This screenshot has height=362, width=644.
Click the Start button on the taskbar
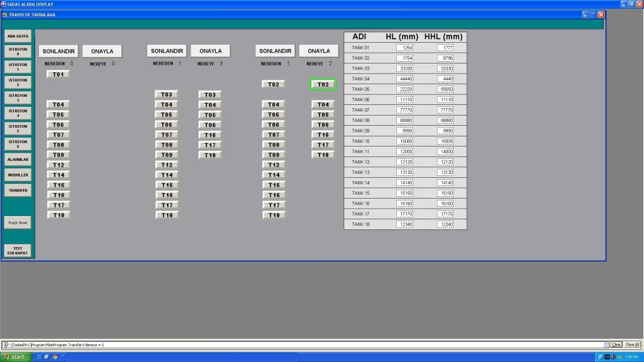point(14,357)
